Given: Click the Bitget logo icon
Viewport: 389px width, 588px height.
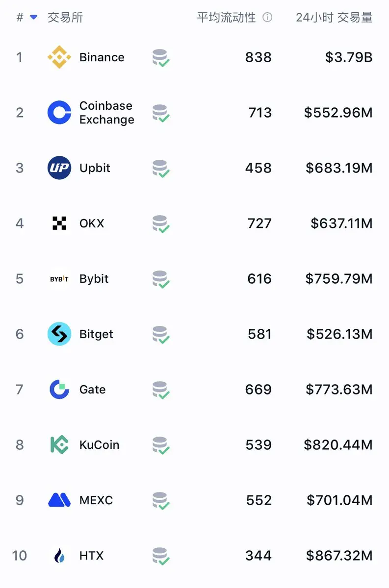Looking at the screenshot, I should pyautogui.click(x=59, y=334).
